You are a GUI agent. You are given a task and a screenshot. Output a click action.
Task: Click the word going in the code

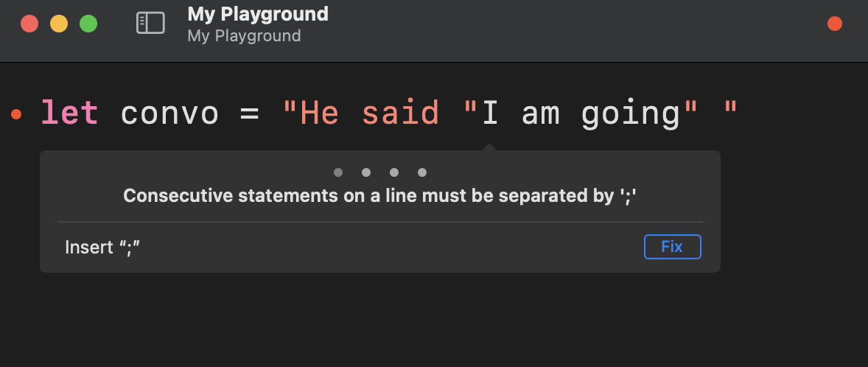[630, 113]
